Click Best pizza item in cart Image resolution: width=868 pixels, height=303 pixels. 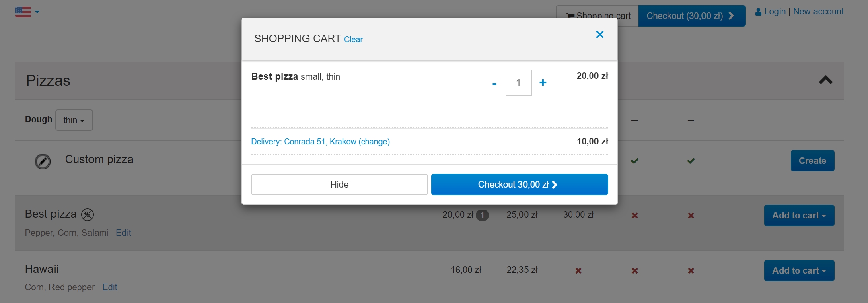tap(296, 76)
